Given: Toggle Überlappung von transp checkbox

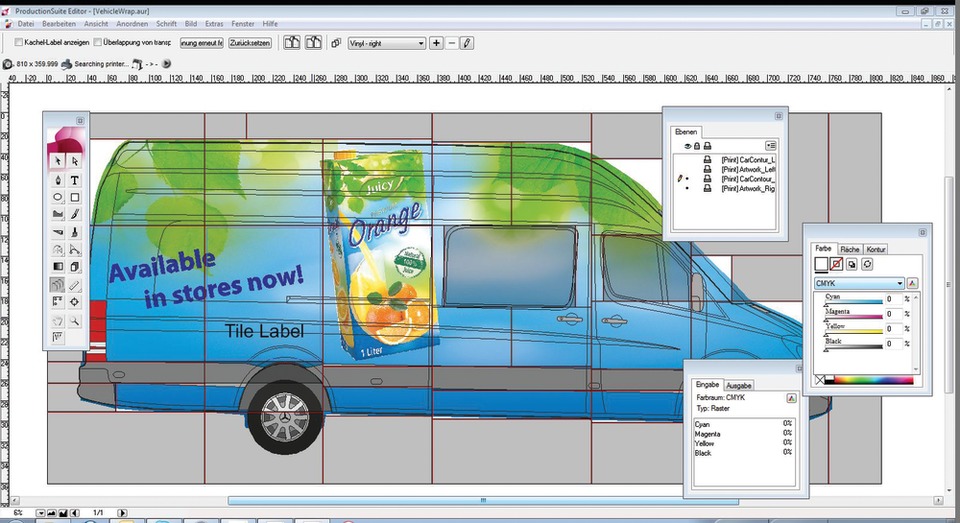Looking at the screenshot, I should (97, 42).
